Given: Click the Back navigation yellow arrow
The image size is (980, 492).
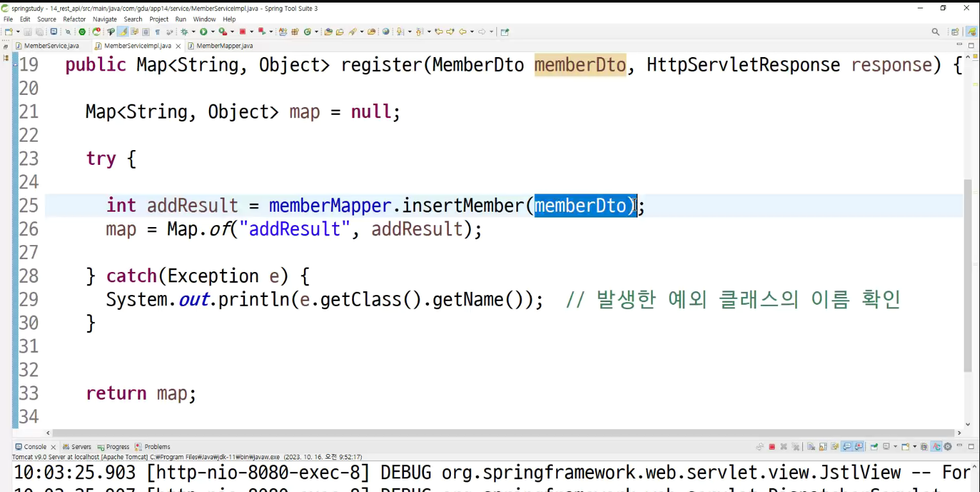Looking at the screenshot, I should [463, 31].
